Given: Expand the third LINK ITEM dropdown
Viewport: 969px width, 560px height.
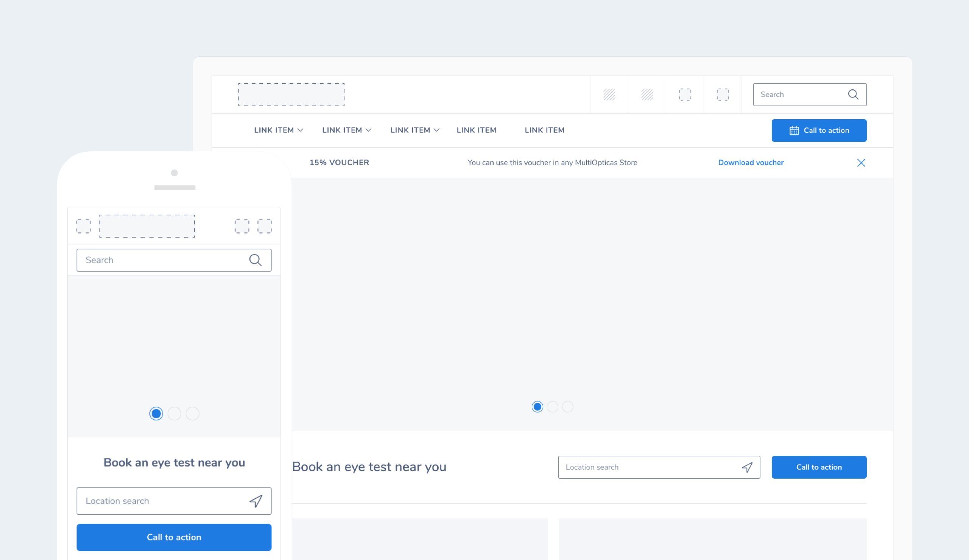Looking at the screenshot, I should [414, 130].
